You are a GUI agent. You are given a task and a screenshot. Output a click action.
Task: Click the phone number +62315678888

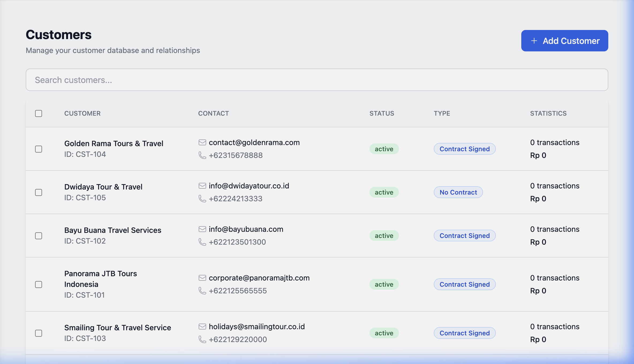[x=236, y=155]
